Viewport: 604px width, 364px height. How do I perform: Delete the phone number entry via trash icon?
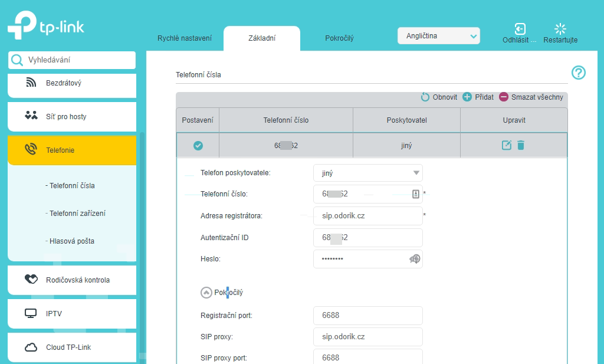click(521, 145)
